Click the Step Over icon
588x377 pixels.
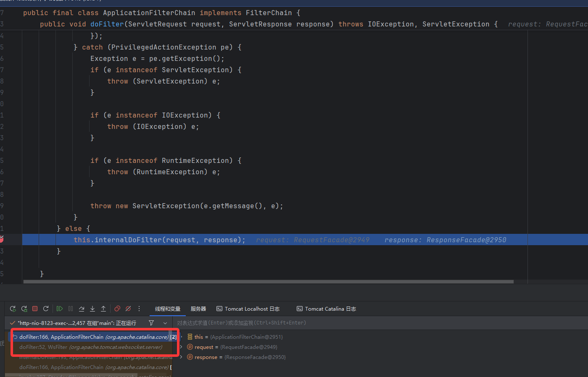coord(82,309)
